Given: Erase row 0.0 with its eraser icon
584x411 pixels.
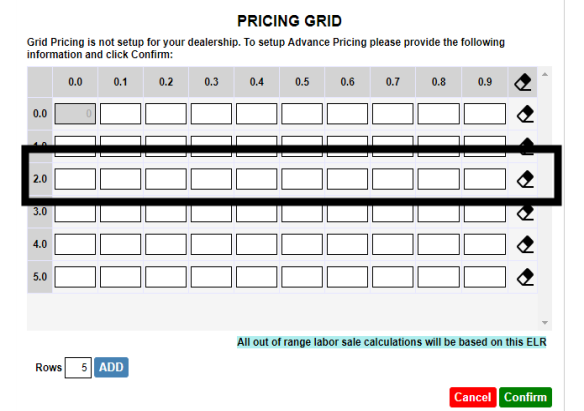Looking at the screenshot, I should pos(525,114).
